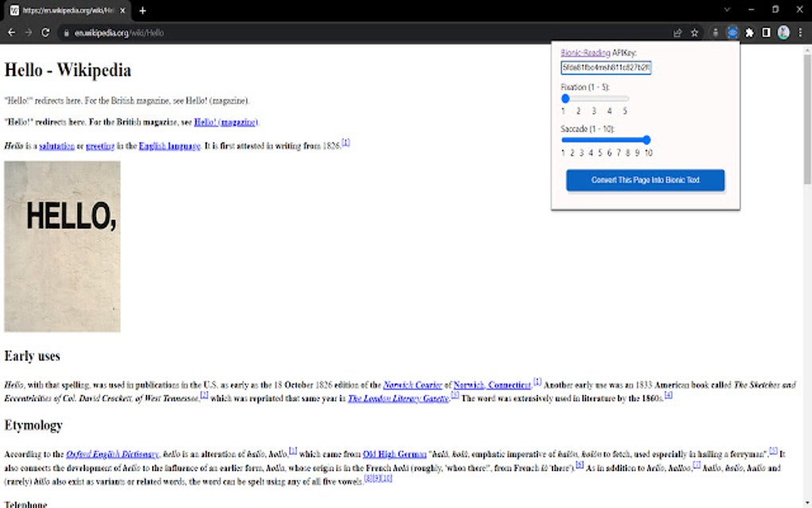Bookmark this page via the star icon
Viewport: 812px width, 508px height.
695,33
